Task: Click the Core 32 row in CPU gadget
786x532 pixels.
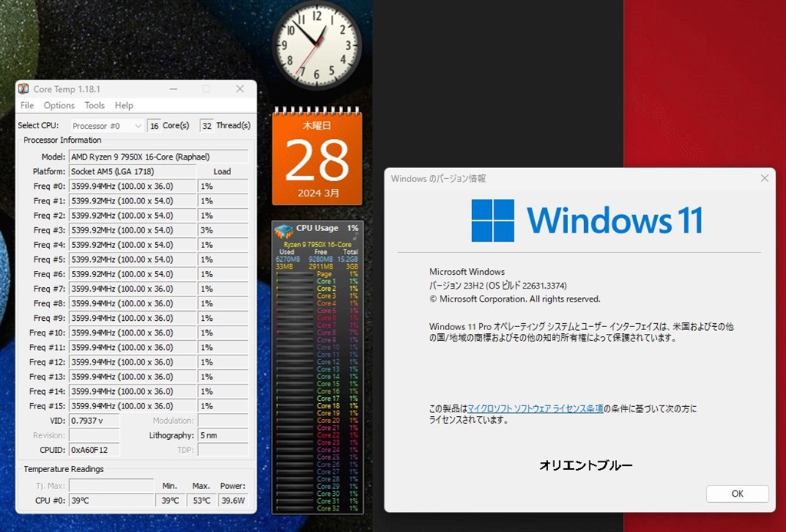Action: [317, 508]
